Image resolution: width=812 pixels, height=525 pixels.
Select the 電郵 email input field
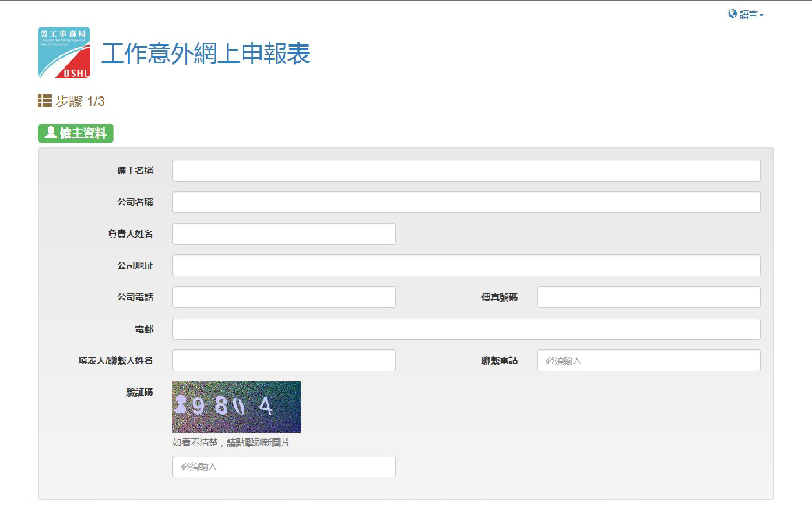(466, 329)
